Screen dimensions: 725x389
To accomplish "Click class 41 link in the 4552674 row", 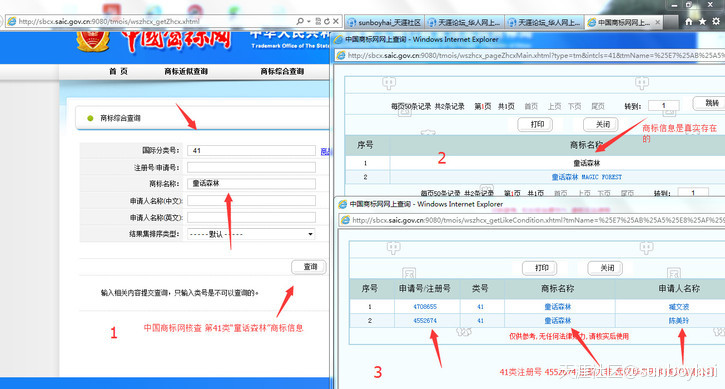I will click(x=480, y=321).
